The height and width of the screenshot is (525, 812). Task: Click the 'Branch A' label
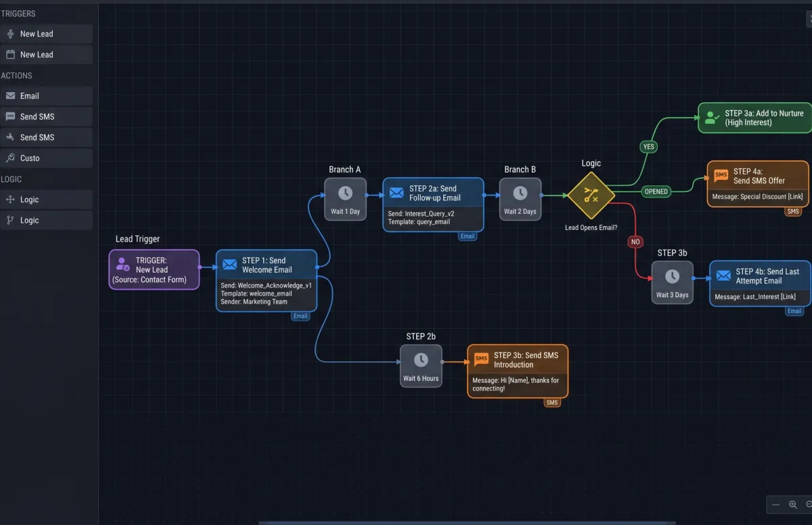point(345,169)
